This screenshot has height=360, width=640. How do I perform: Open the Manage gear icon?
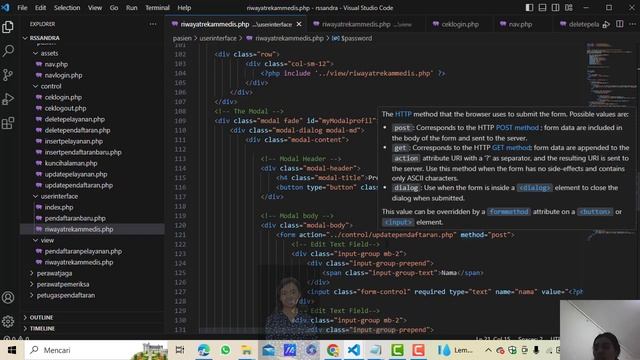click(8, 322)
